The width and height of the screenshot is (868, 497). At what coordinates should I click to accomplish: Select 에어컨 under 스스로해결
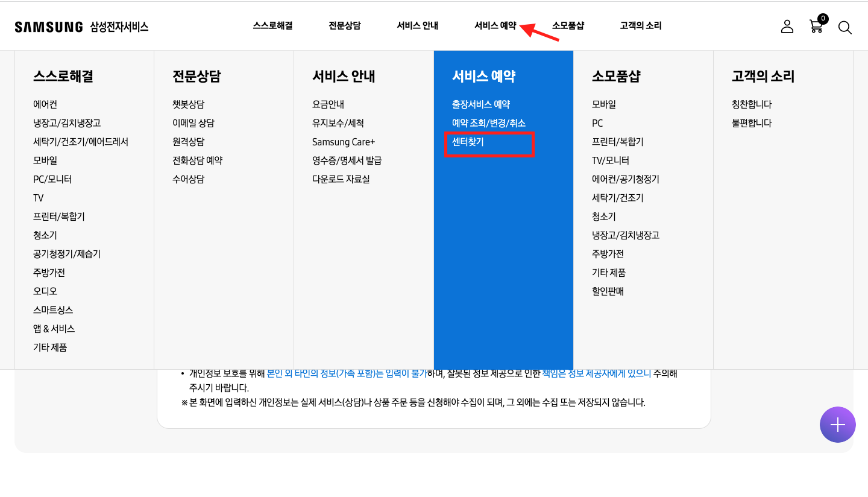[x=46, y=104]
